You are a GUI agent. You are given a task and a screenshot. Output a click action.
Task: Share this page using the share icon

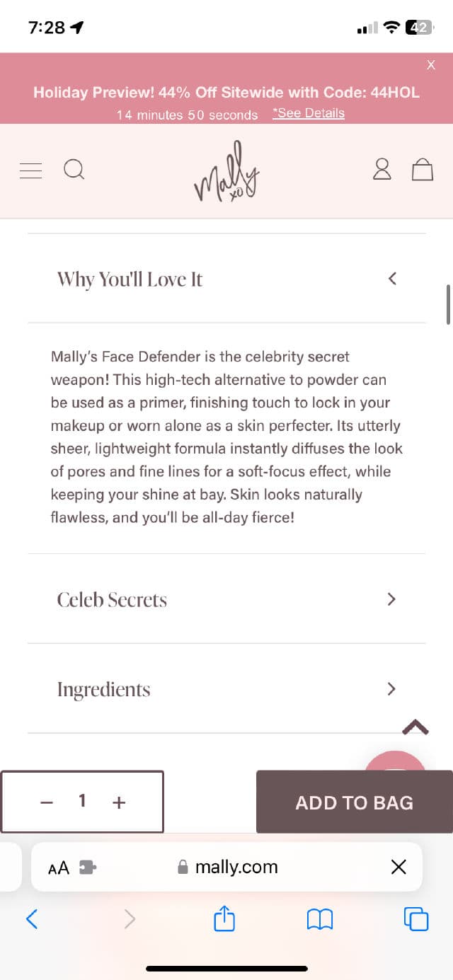(x=224, y=918)
